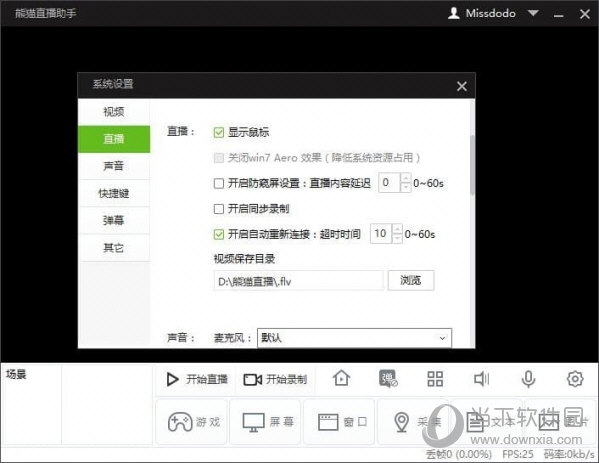
Task: Add a 采集 capture device source
Action: pos(413,422)
